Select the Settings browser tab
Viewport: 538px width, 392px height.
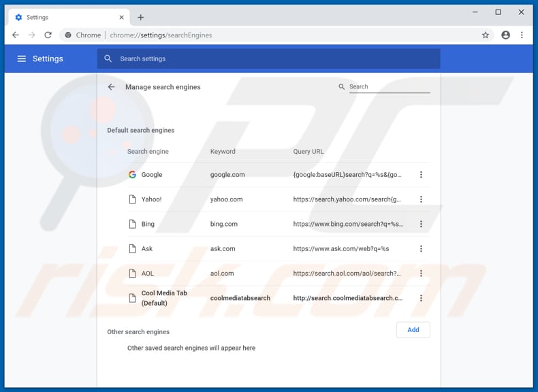point(69,18)
